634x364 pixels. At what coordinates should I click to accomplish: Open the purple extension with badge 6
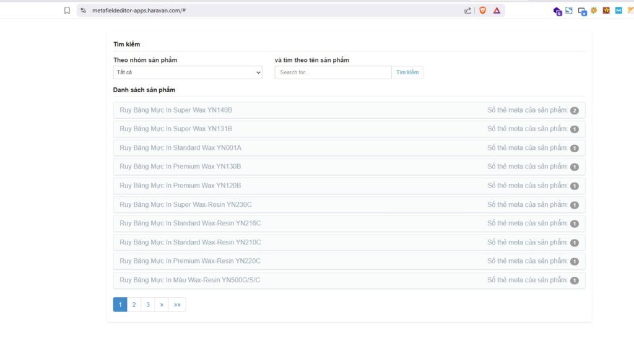coord(557,11)
